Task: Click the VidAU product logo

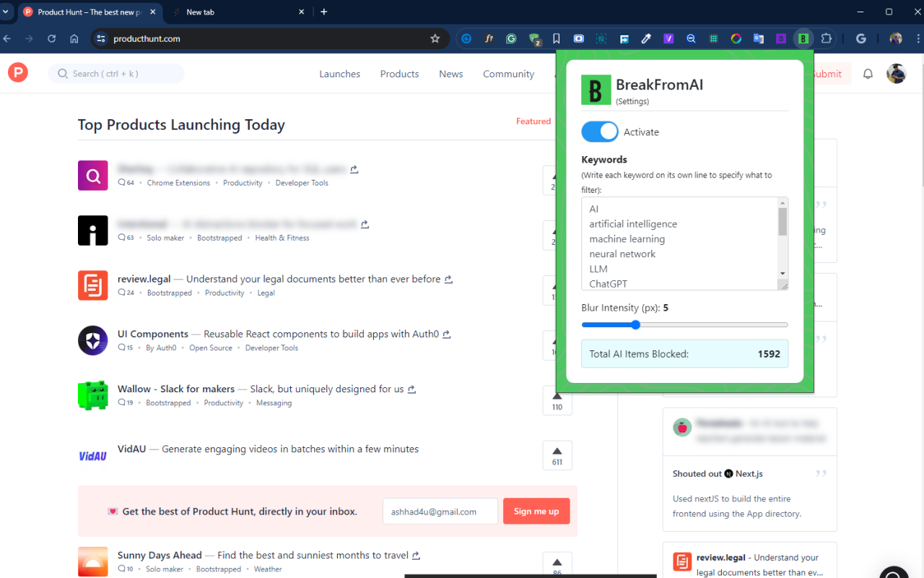Action: [x=93, y=455]
